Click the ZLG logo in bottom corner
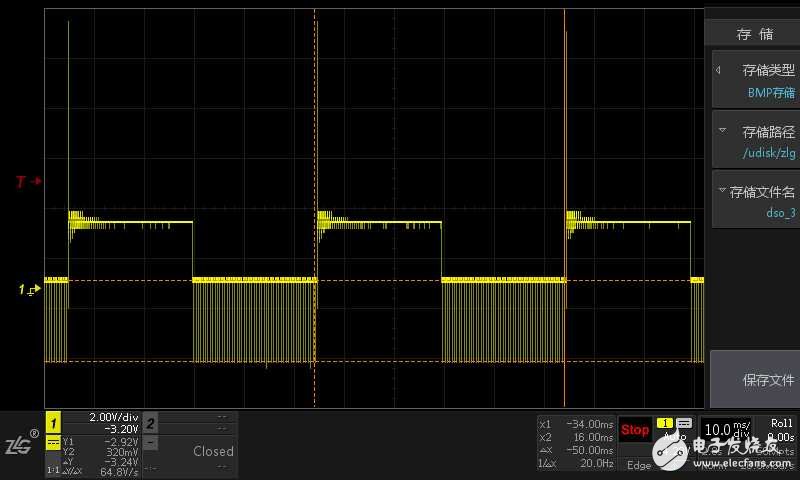800x480 pixels. pyautogui.click(x=20, y=445)
